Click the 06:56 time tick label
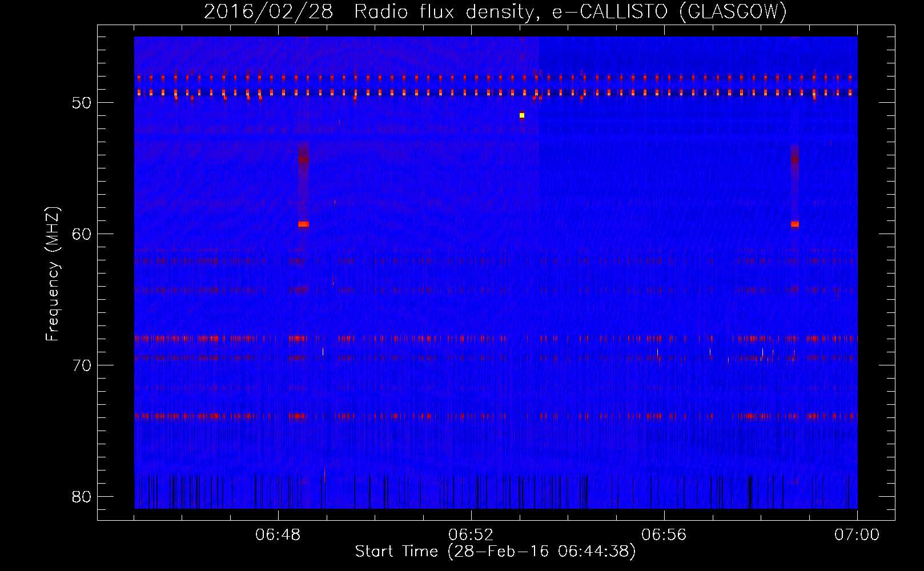Image resolution: width=924 pixels, height=571 pixels. pos(664,535)
